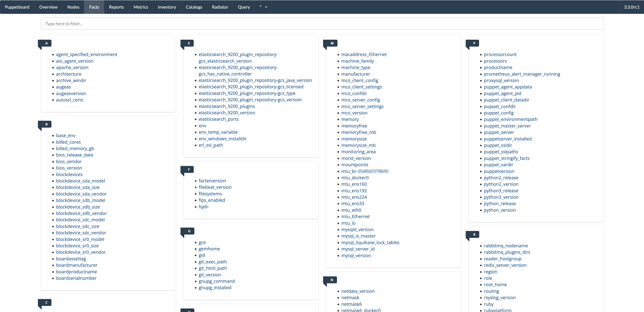Click the memoryfree_mb fact
644x312 pixels.
358,132
